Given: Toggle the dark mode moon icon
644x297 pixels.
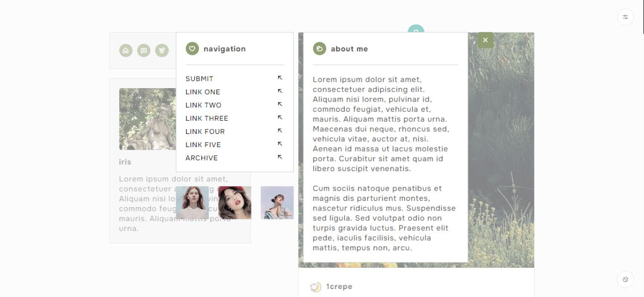Looking at the screenshot, I should pyautogui.click(x=625, y=279).
